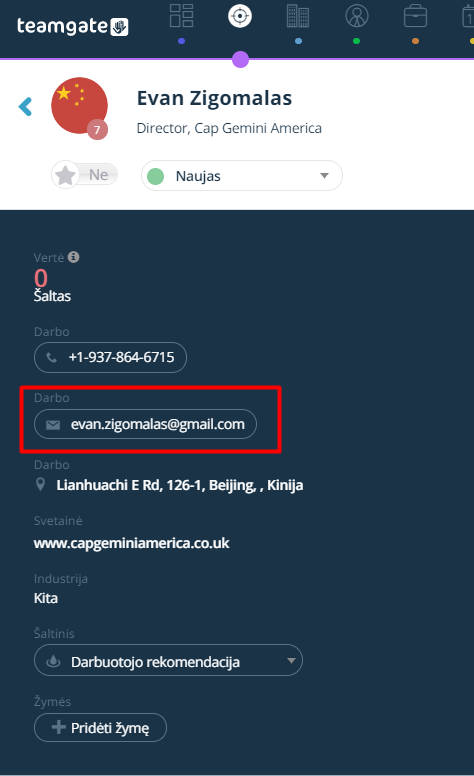The height and width of the screenshot is (776, 474).
Task: Click Director, Cap Gemini America subtitle
Action: (x=229, y=128)
